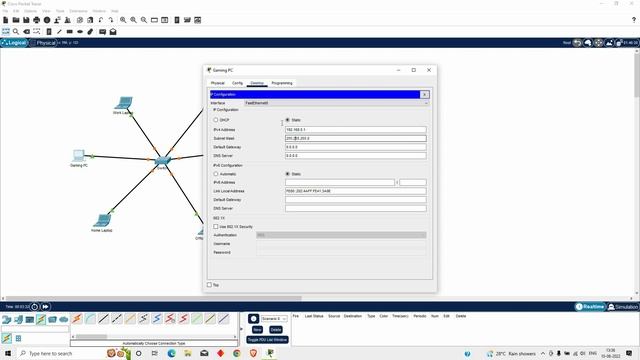Click the New scenario button
Screen dimensions: 640x360
click(257, 330)
